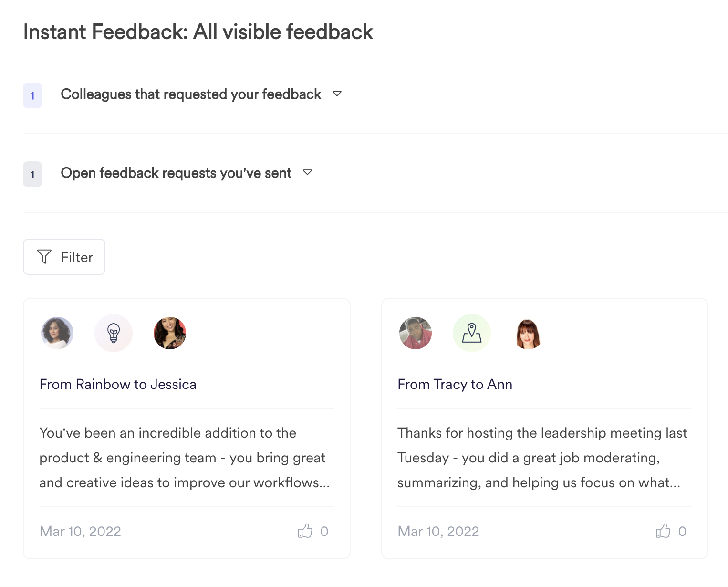Click Jessica's profile avatar
728x587 pixels.
pyautogui.click(x=170, y=333)
